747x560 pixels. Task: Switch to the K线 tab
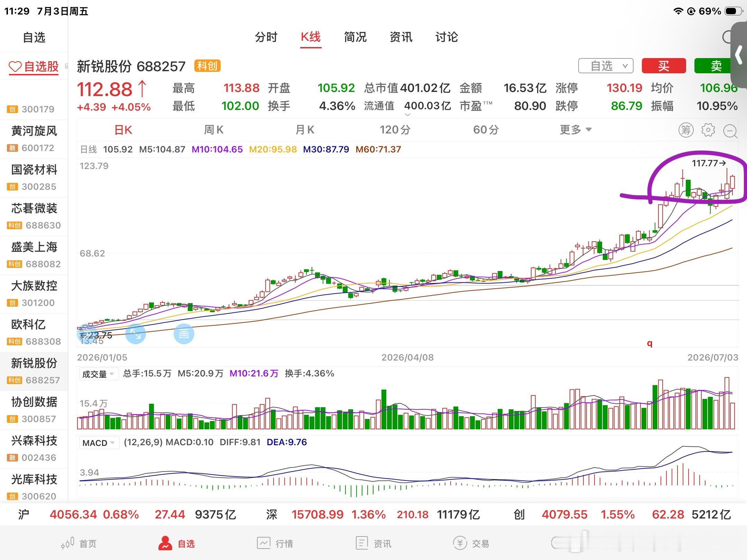[x=311, y=37]
